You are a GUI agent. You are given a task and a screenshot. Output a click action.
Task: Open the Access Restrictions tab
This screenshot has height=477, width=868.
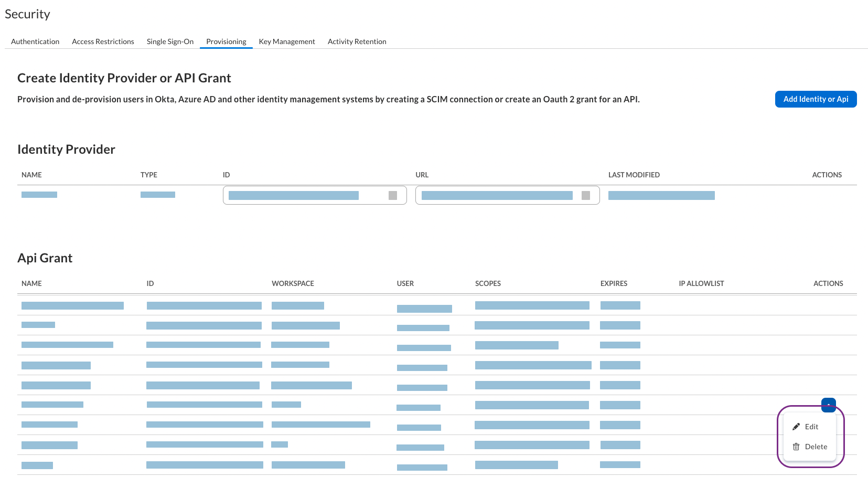(x=103, y=41)
